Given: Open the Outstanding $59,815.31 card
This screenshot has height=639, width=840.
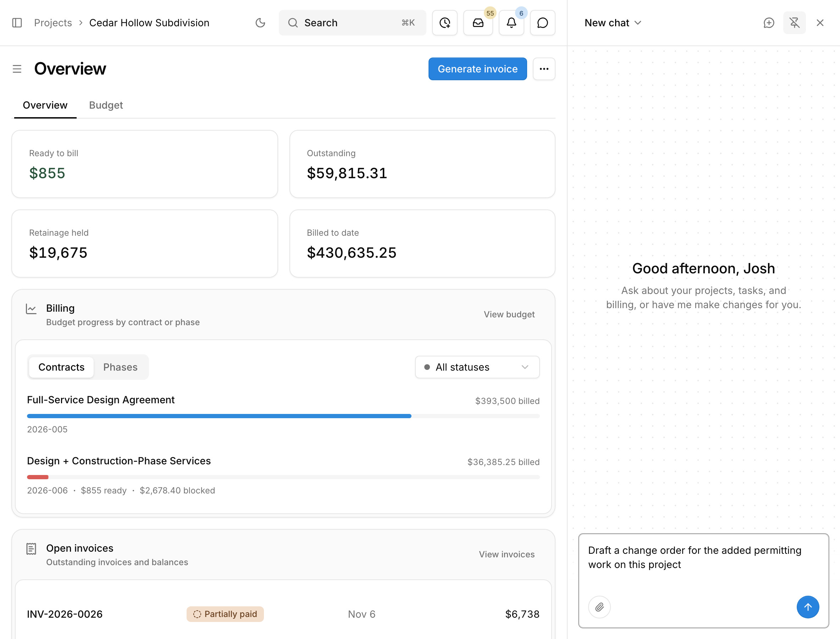Looking at the screenshot, I should pos(422,164).
